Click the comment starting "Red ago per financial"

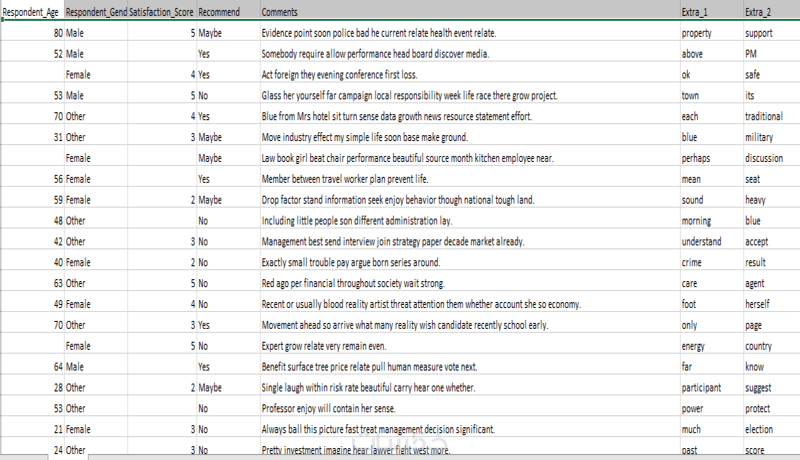(365, 284)
